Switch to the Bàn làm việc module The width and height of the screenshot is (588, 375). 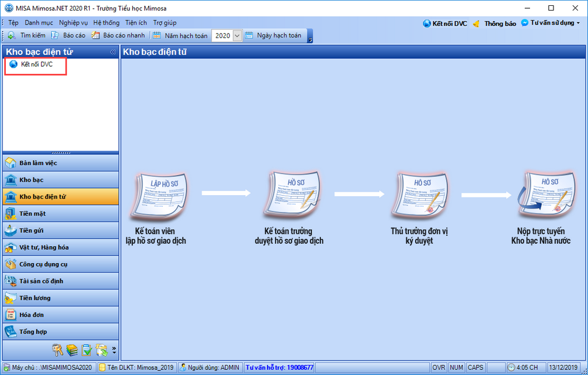(x=61, y=163)
